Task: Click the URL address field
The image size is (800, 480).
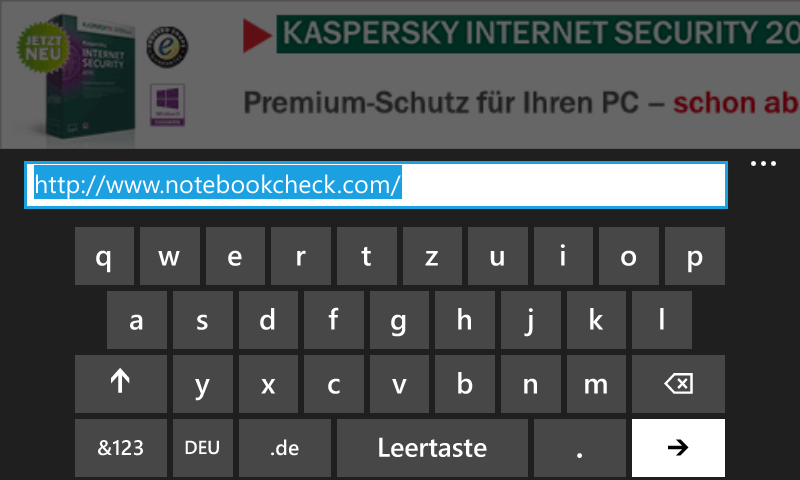Action: click(376, 185)
